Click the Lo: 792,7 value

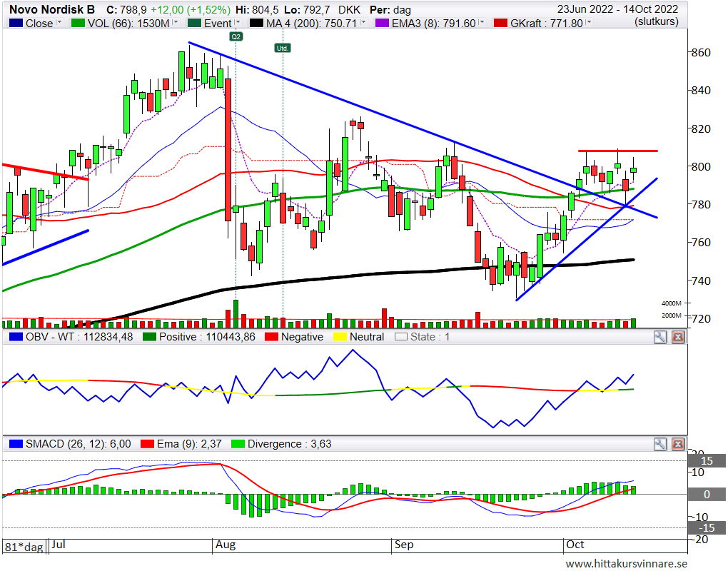tap(308, 10)
